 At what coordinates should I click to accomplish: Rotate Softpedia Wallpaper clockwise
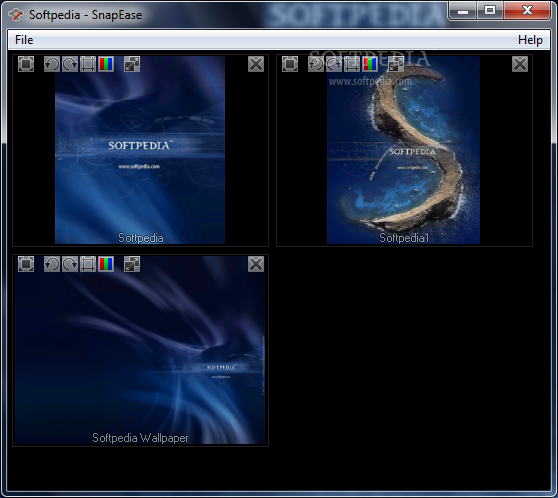click(70, 264)
